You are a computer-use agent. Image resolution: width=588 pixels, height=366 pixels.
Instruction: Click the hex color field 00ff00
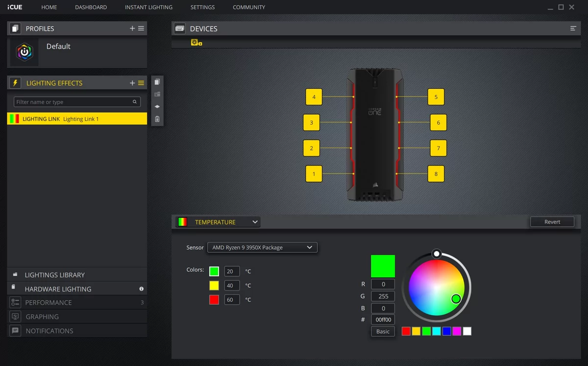(x=383, y=320)
